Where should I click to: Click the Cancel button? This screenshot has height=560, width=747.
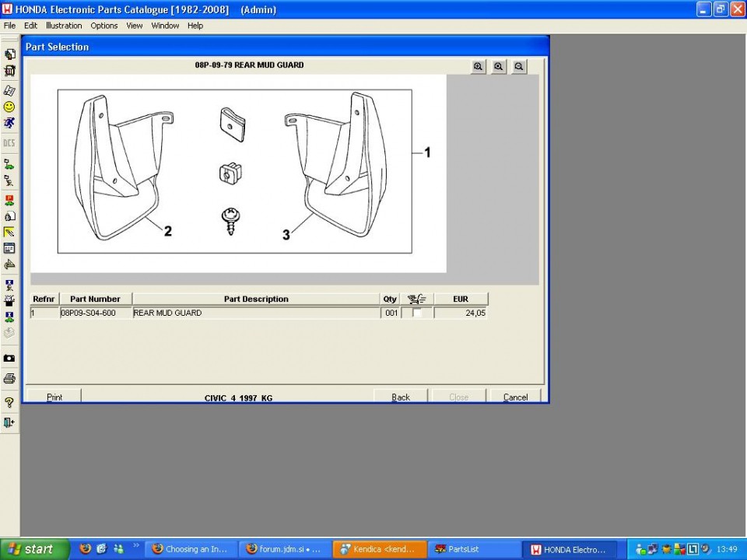tap(515, 396)
